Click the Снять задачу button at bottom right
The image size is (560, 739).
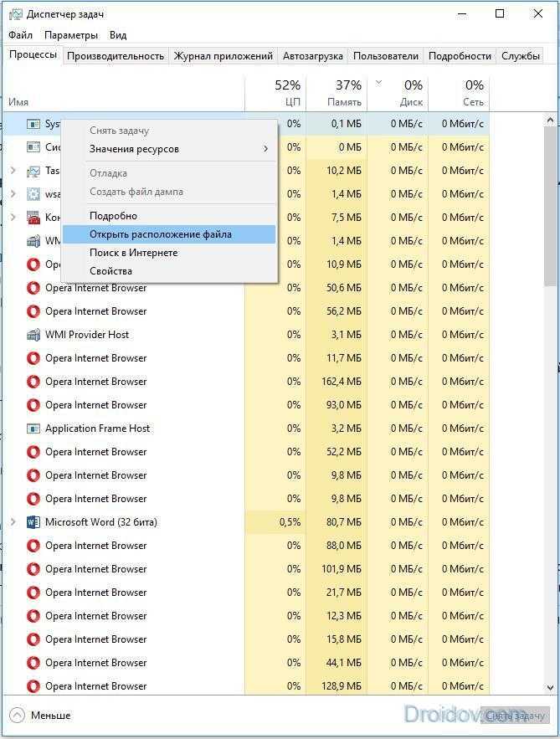click(x=516, y=716)
